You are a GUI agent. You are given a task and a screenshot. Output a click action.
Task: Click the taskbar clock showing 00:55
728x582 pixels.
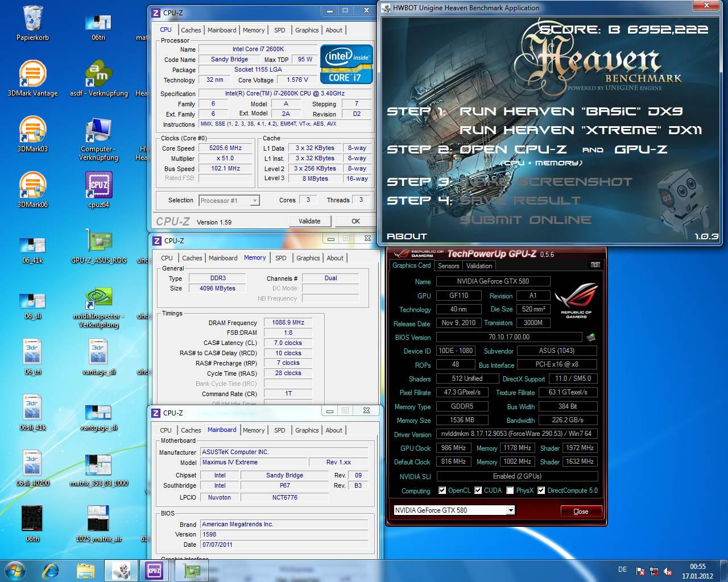[x=698, y=571]
